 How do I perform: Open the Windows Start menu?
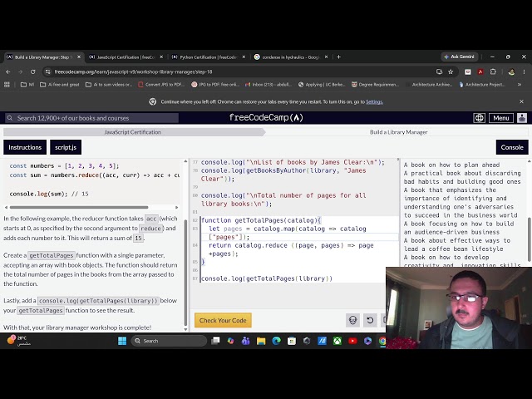point(122,341)
